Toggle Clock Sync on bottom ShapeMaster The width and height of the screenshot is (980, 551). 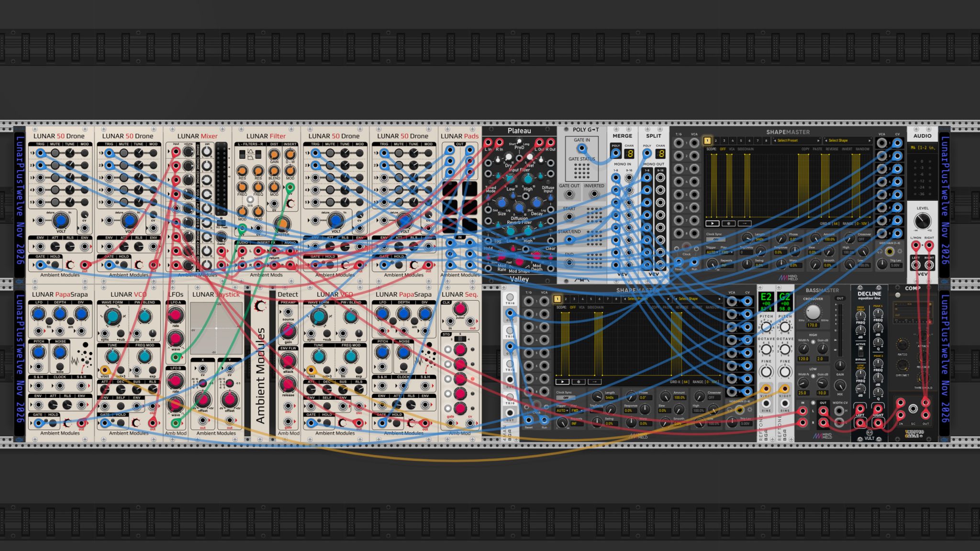566,397
